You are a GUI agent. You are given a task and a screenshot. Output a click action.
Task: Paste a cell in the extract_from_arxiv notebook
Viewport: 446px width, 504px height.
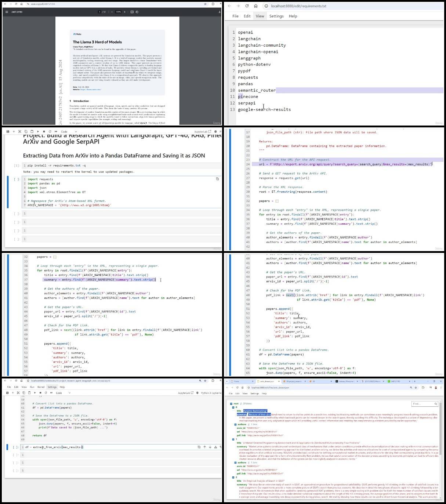coord(29,393)
